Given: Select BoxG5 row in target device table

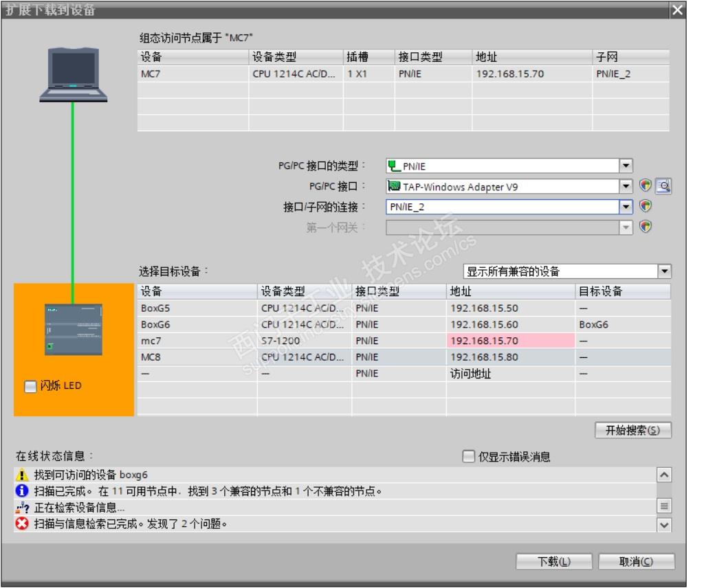Looking at the screenshot, I should [x=404, y=308].
